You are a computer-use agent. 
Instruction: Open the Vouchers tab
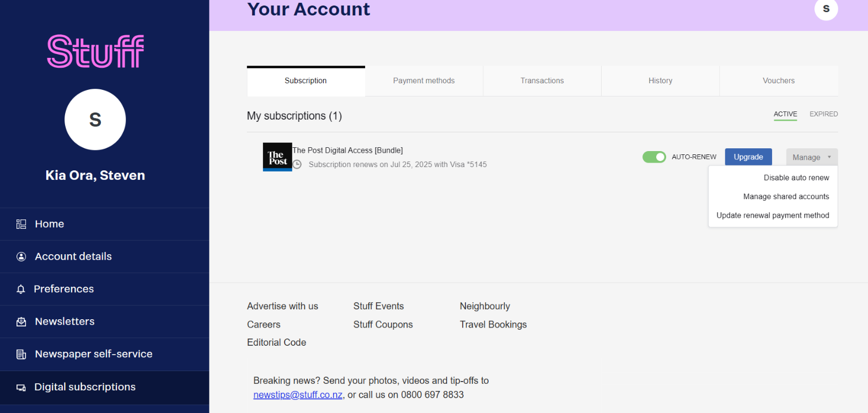tap(779, 81)
